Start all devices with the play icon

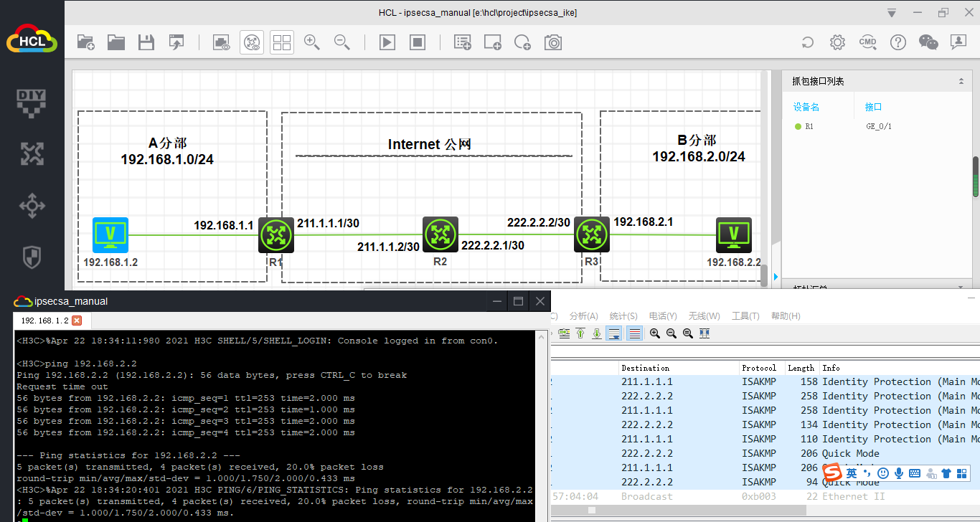pos(387,42)
